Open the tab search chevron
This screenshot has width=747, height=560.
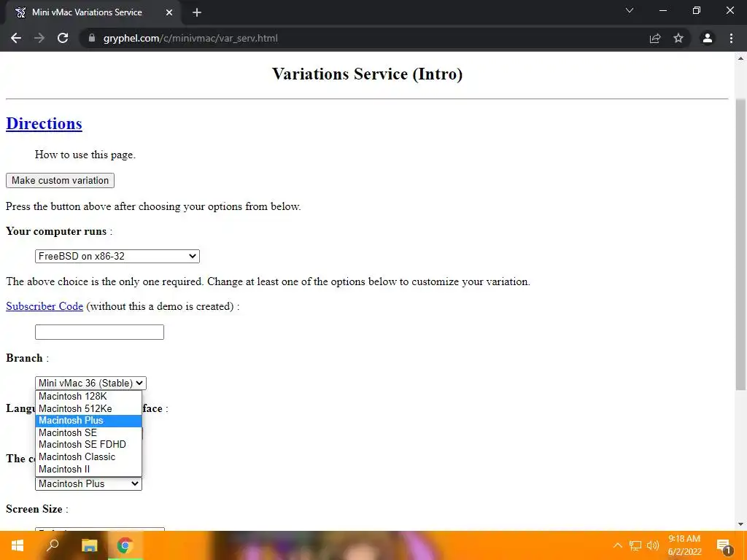[630, 10]
